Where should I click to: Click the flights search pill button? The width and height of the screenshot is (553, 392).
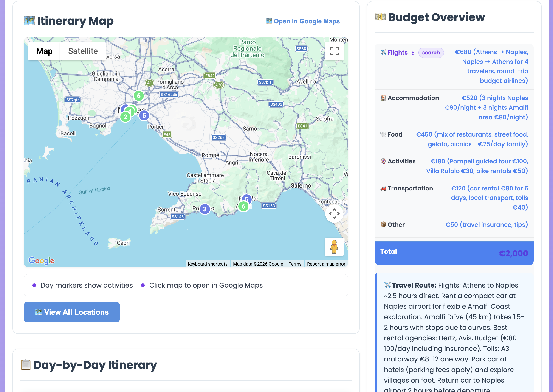pos(431,53)
